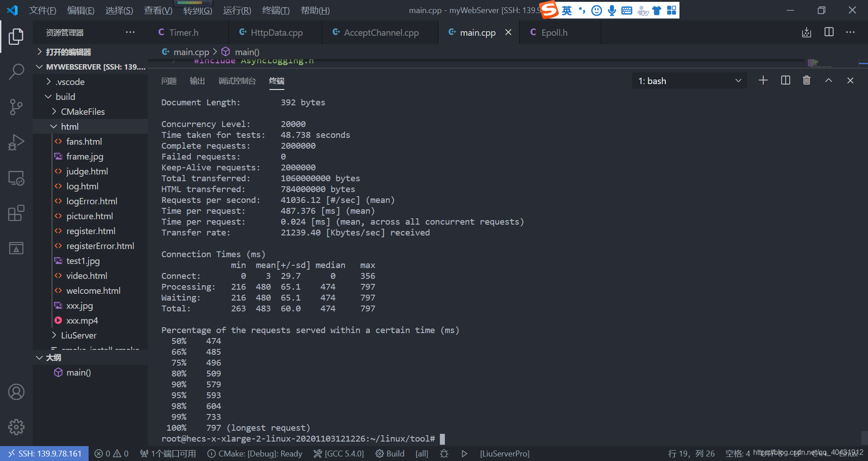868x461 pixels.
Task: Click the Build button in status bar
Action: pos(390,453)
